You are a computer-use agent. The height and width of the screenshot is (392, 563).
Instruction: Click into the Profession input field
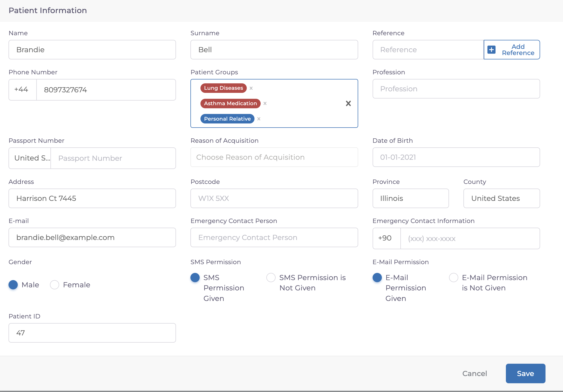click(x=456, y=89)
